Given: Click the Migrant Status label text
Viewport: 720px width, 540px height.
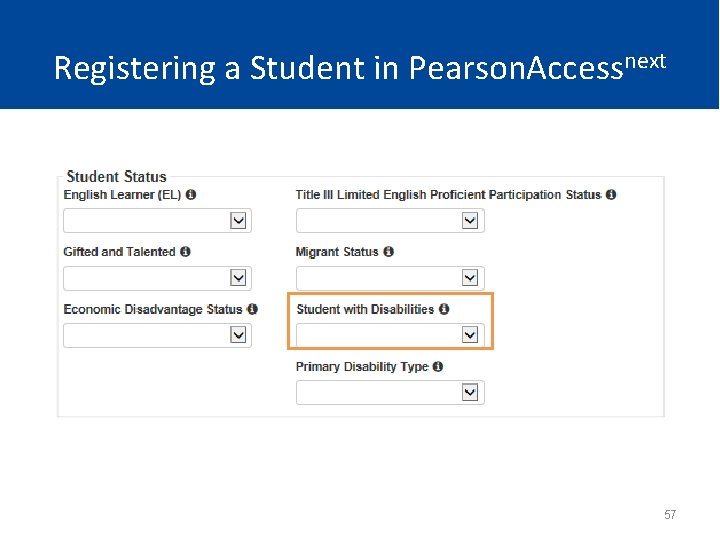Looking at the screenshot, I should 337,252.
